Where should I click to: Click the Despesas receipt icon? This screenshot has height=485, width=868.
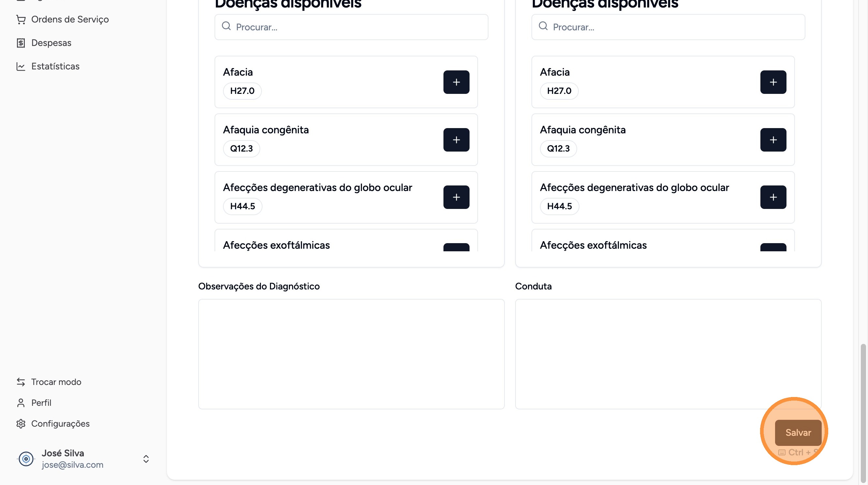pyautogui.click(x=21, y=43)
